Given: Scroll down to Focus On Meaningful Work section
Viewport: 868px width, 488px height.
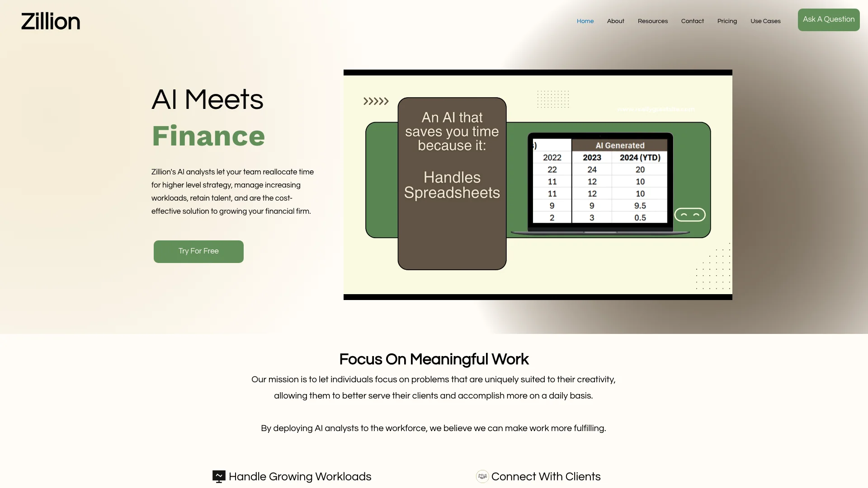Looking at the screenshot, I should coord(434,358).
